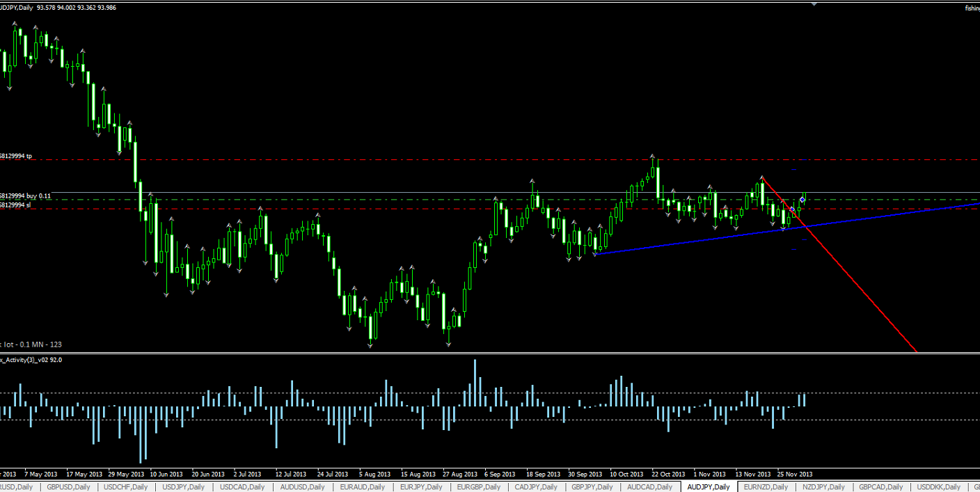This screenshot has width=980, height=492.
Task: Open the USDCAD,Daily chart tab
Action: tap(242, 487)
